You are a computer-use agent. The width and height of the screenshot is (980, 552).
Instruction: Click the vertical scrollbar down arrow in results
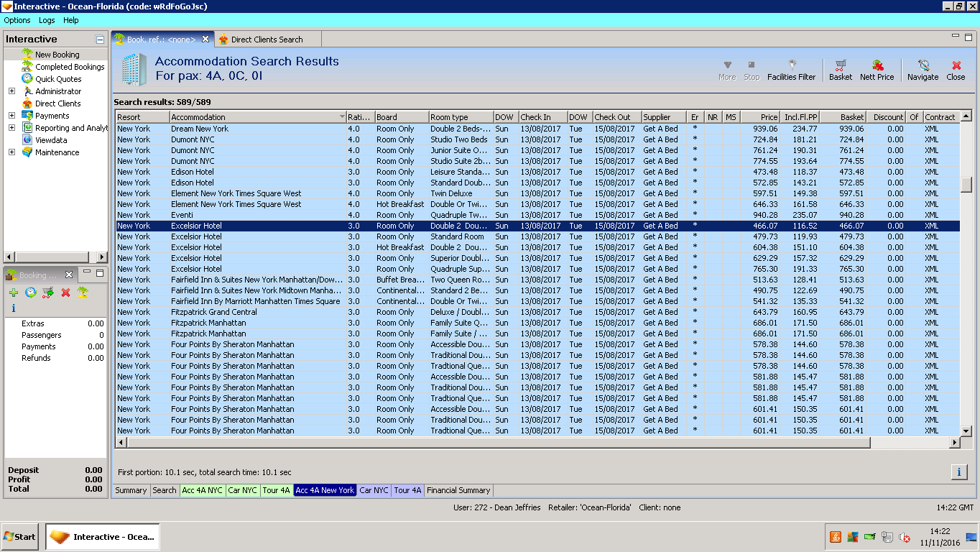tap(966, 431)
